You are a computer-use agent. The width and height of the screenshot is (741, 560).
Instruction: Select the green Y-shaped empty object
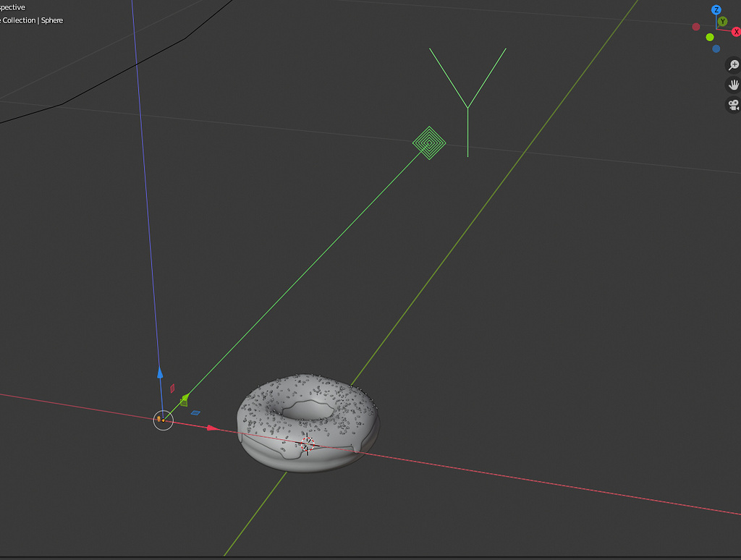(468, 102)
